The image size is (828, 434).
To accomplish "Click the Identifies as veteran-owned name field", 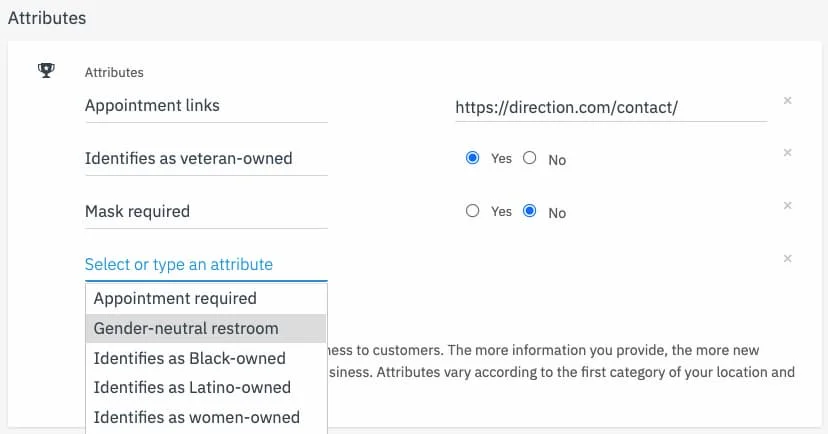I will 205,159.
